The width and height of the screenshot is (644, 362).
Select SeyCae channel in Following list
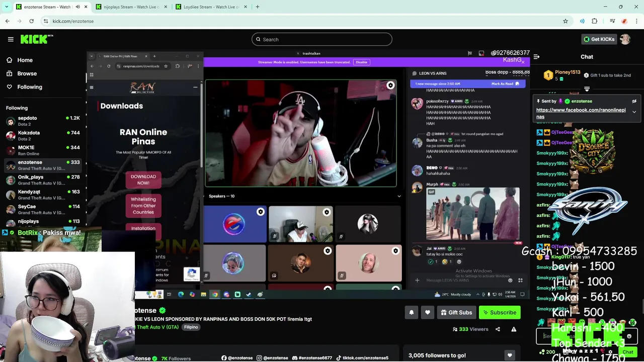[x=43, y=209]
